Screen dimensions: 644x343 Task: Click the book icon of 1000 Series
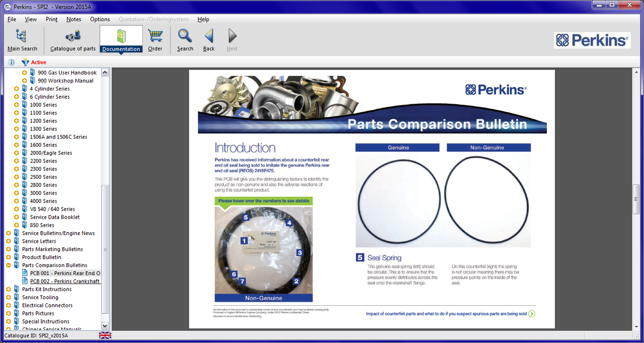[x=25, y=105]
